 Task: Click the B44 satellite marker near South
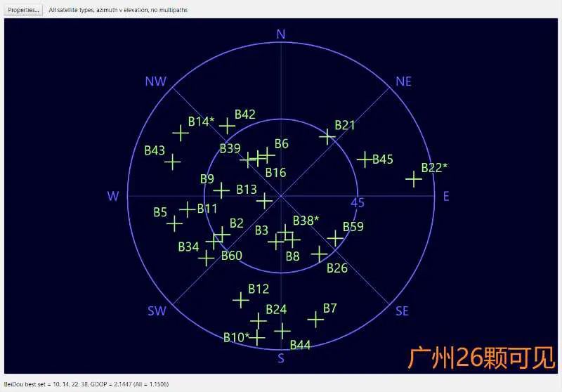coord(282,331)
